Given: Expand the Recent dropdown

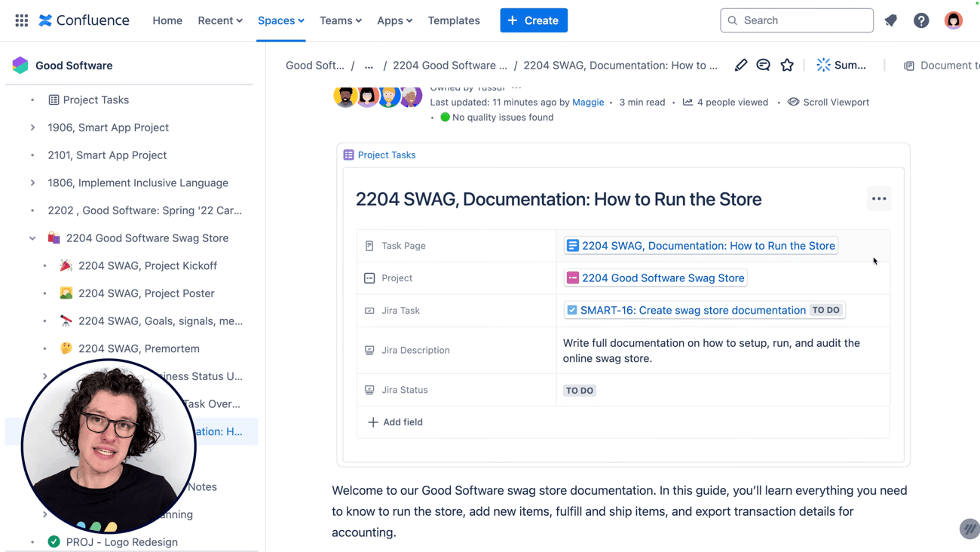Looking at the screenshot, I should [219, 20].
